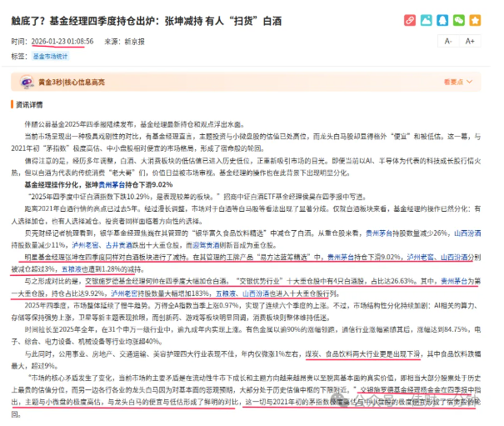Open 五粮液 link before 也遭到1.28%的减持
Viewport: 504px width, 426px height.
coord(72,269)
